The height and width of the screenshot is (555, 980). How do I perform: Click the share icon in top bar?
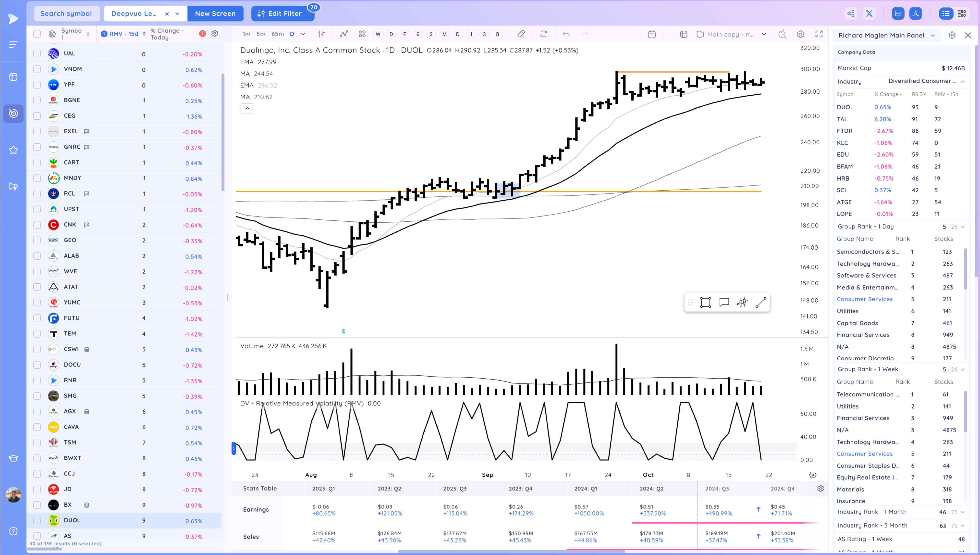coord(851,14)
